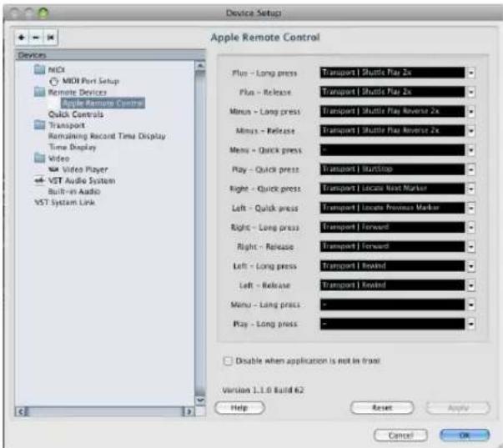Click the horizontal scroll right arrow
The height and width of the screenshot is (448, 503).
click(189, 411)
